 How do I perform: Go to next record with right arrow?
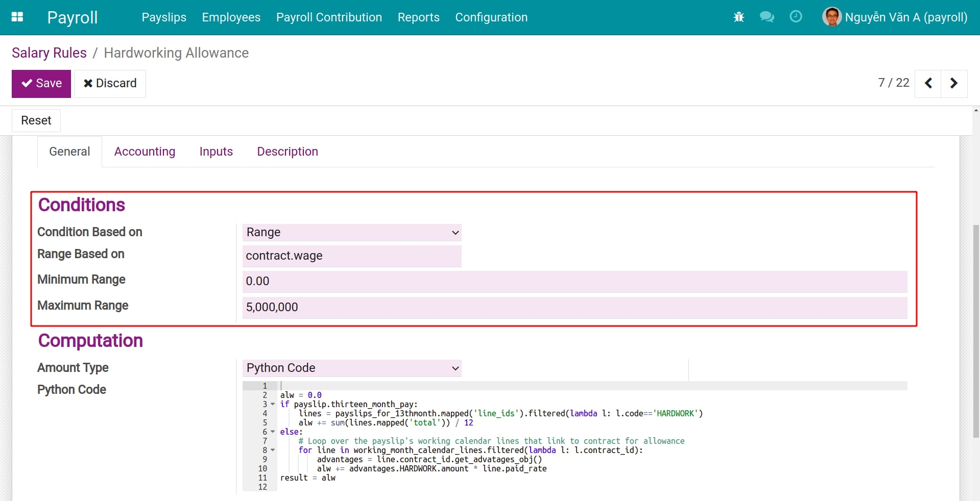coord(953,83)
